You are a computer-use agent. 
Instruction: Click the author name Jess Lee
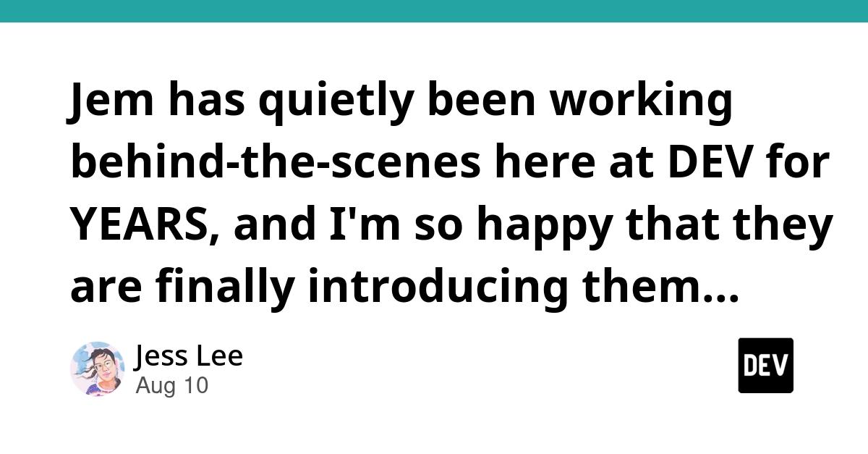click(189, 356)
